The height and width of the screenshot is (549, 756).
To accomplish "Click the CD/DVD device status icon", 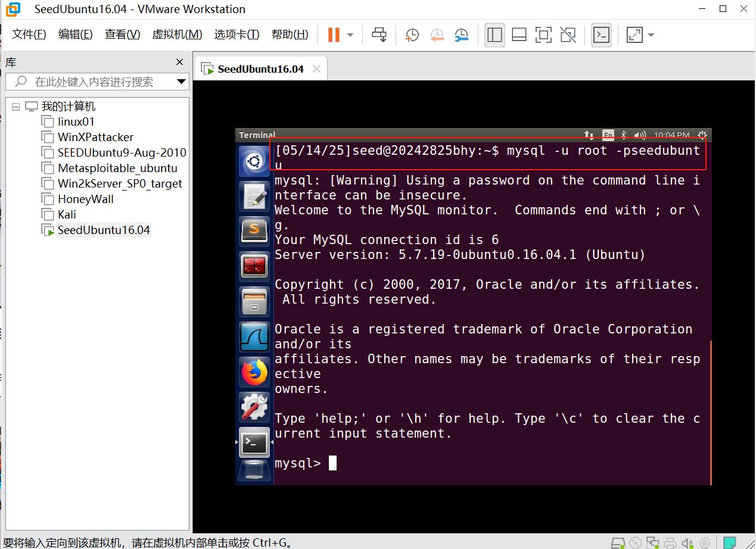I will click(x=636, y=542).
